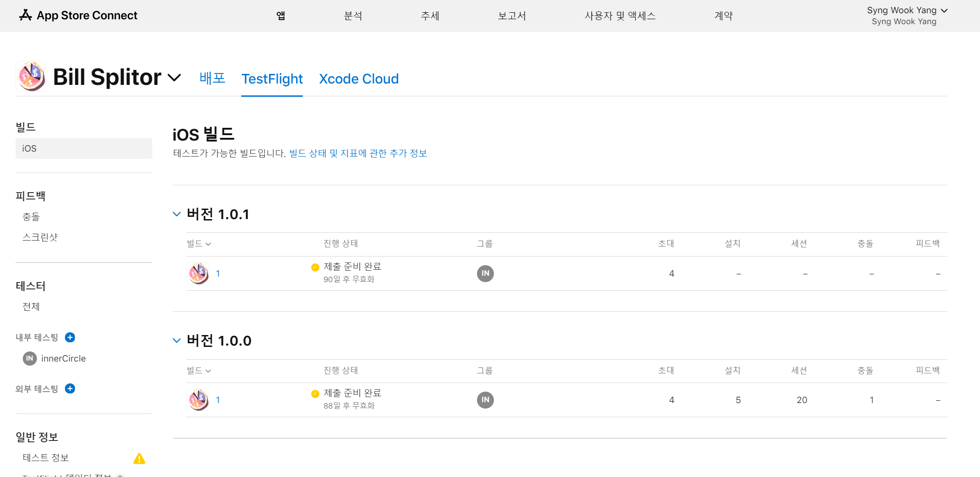Open the 보고서 top navigation item

[512, 16]
